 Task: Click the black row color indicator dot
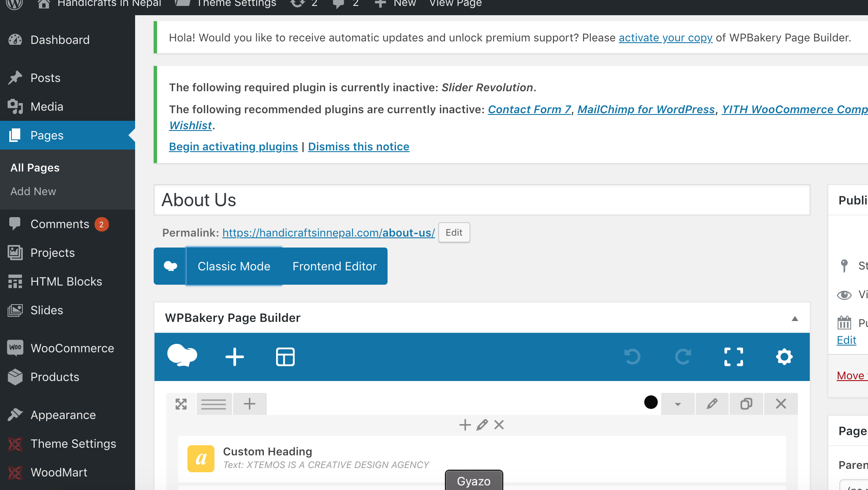coord(651,402)
